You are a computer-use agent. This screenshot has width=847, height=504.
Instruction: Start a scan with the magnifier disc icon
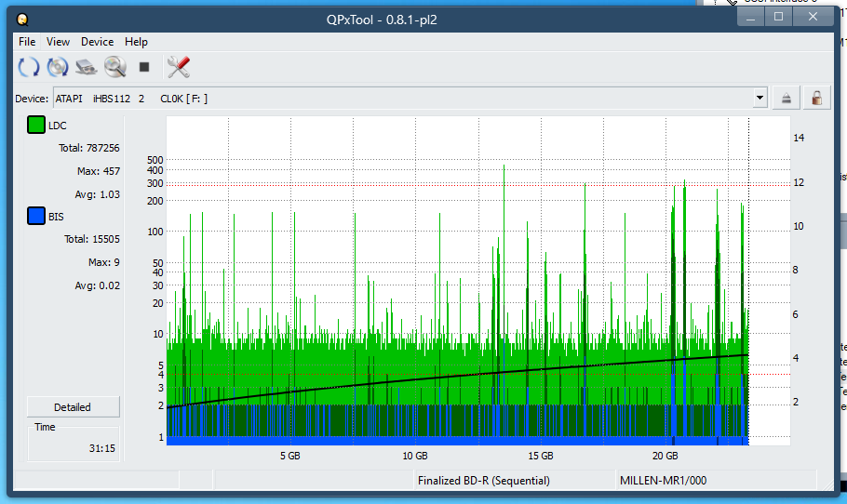point(114,67)
